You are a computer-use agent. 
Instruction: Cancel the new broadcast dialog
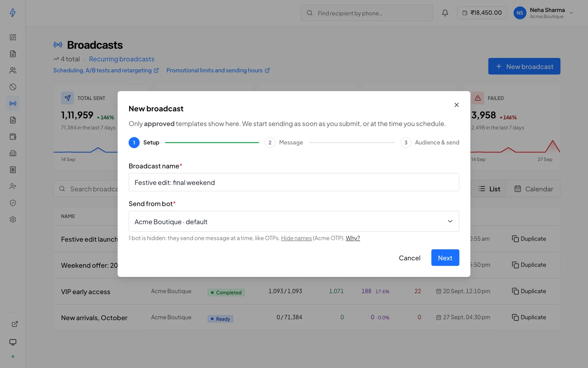[409, 258]
